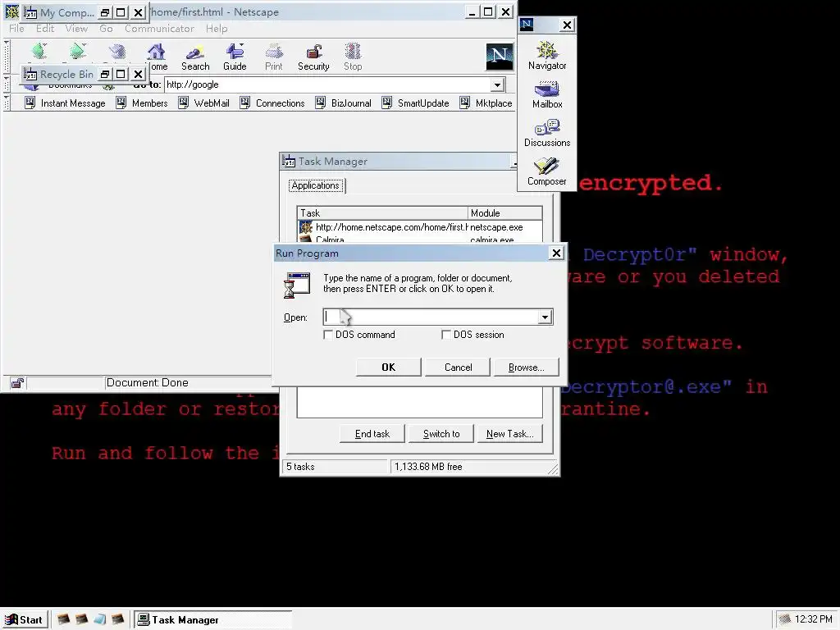Collapse the Navigation toolbar using its left handle
Image resolution: width=840 pixels, height=630 pixels.
(7, 57)
